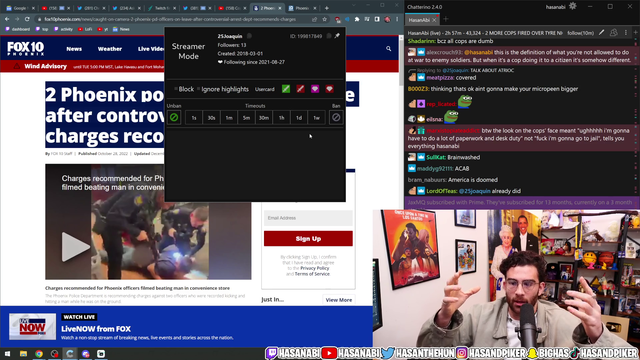640x360 pixels.
Task: Timeout user for 1d
Action: pos(299,118)
